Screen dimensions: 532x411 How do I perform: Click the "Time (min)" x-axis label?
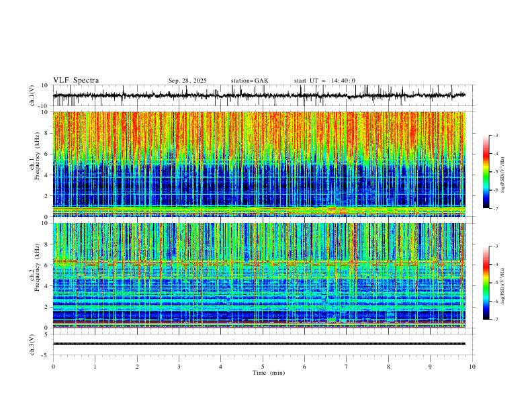269,373
